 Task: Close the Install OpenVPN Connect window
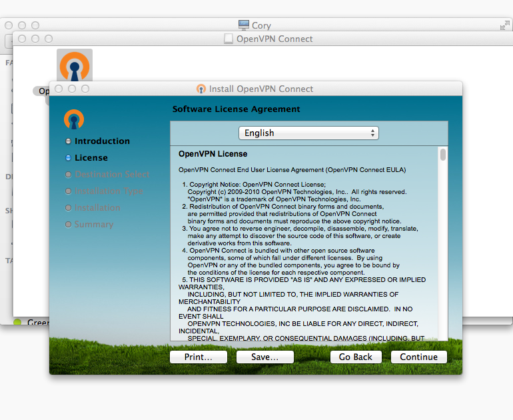point(59,89)
